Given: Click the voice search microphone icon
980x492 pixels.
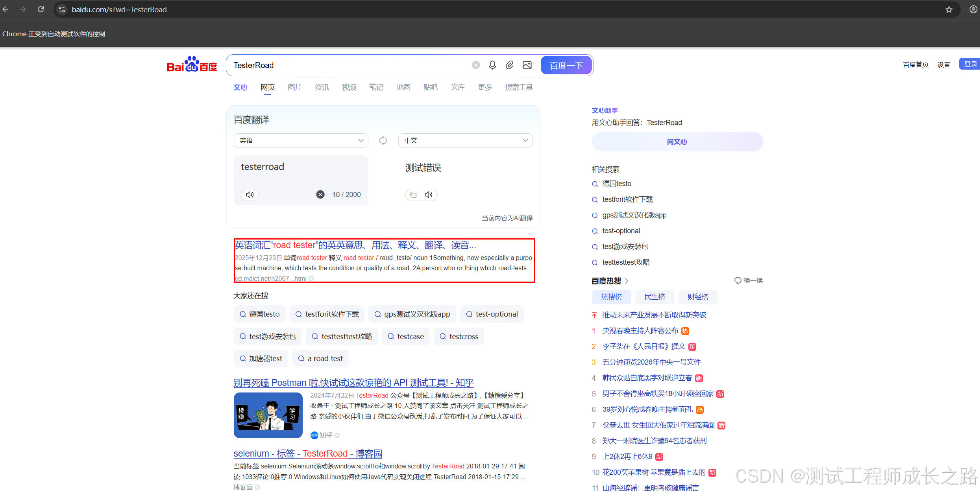Looking at the screenshot, I should tap(492, 65).
